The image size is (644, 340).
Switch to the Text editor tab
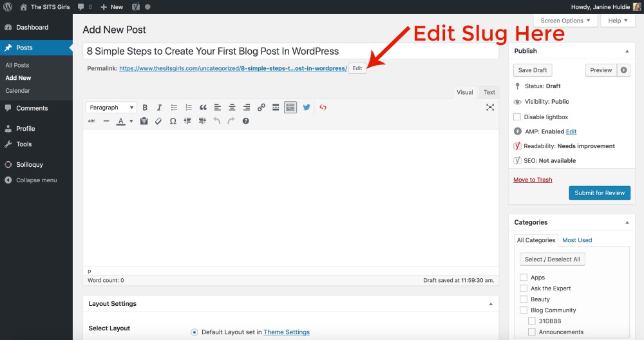pyautogui.click(x=489, y=92)
